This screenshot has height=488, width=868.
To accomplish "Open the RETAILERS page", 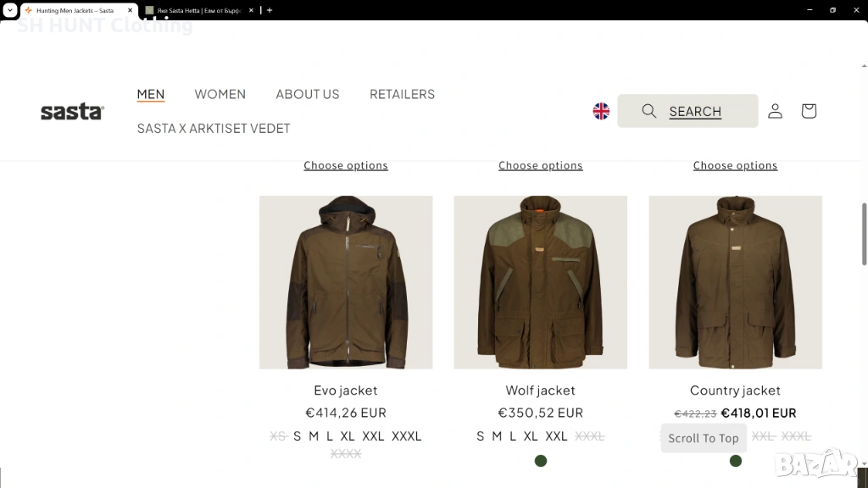I will point(402,94).
